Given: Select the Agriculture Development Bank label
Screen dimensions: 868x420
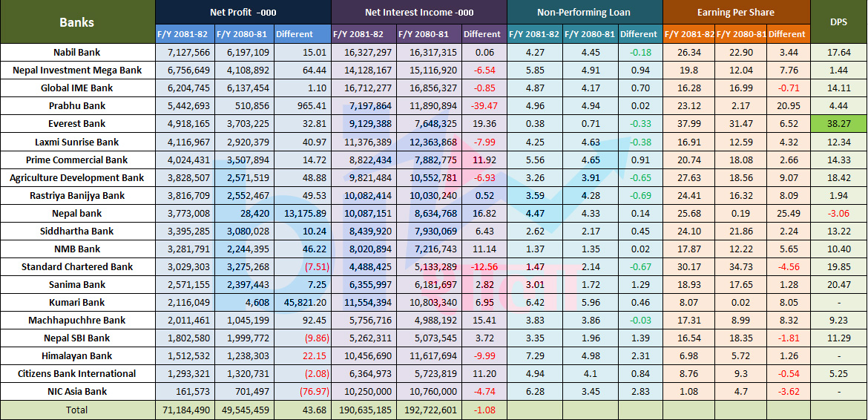Looking at the screenshot, I should pyautogui.click(x=77, y=177).
